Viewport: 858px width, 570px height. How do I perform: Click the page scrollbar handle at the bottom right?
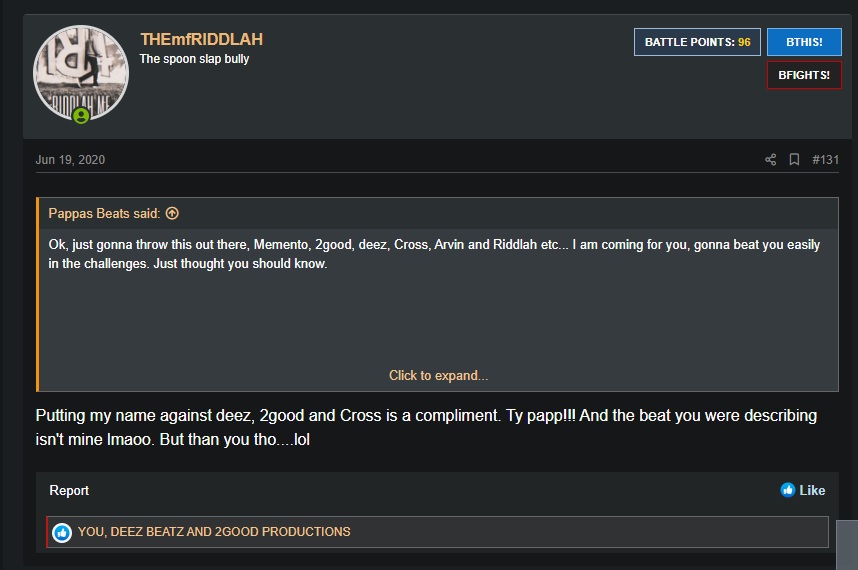click(847, 545)
